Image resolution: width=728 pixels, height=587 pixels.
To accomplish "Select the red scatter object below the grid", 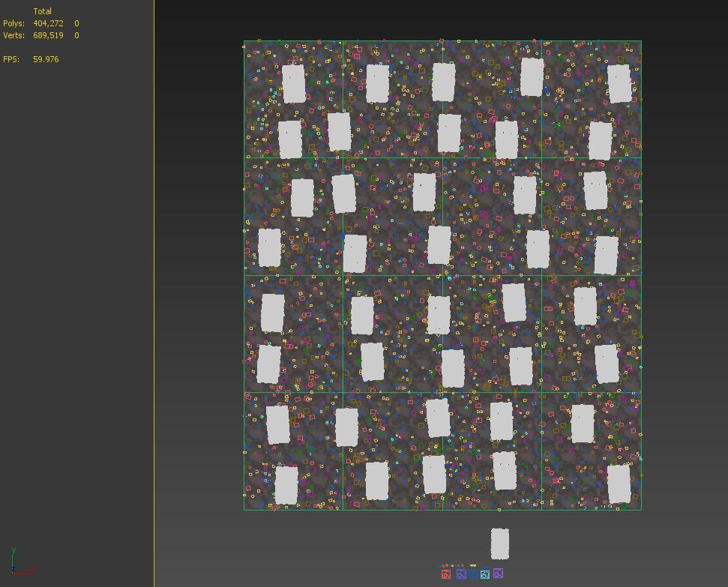I will click(446, 574).
